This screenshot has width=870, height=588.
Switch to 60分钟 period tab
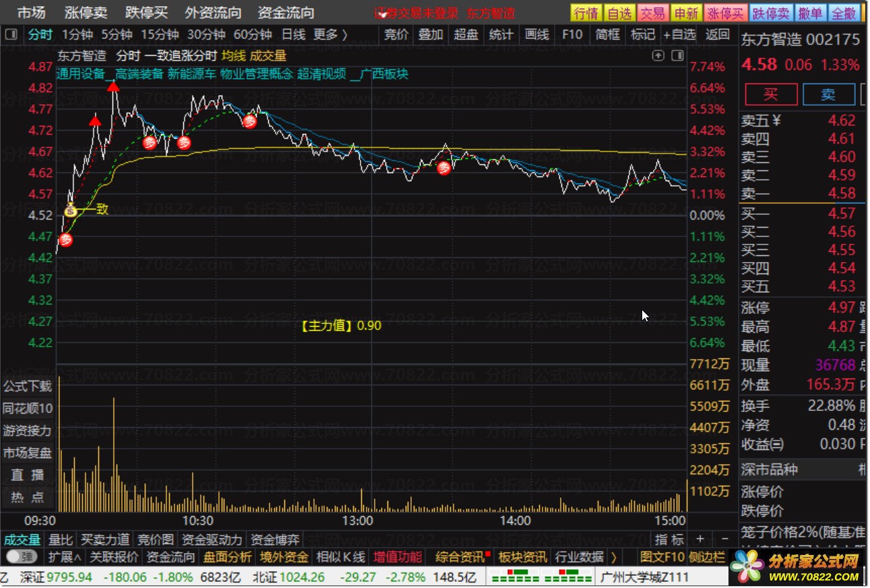point(253,34)
